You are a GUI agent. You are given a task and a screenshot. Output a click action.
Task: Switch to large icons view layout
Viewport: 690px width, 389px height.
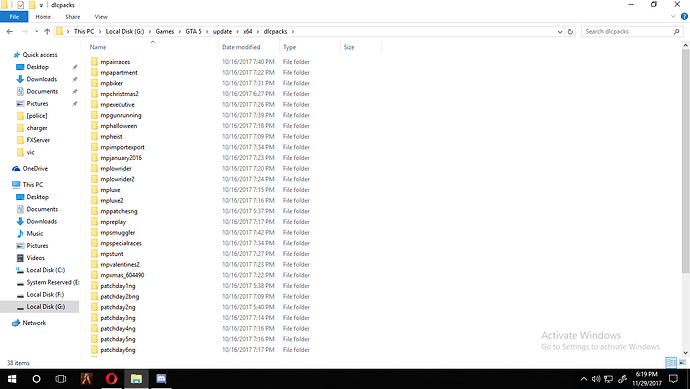point(683,363)
